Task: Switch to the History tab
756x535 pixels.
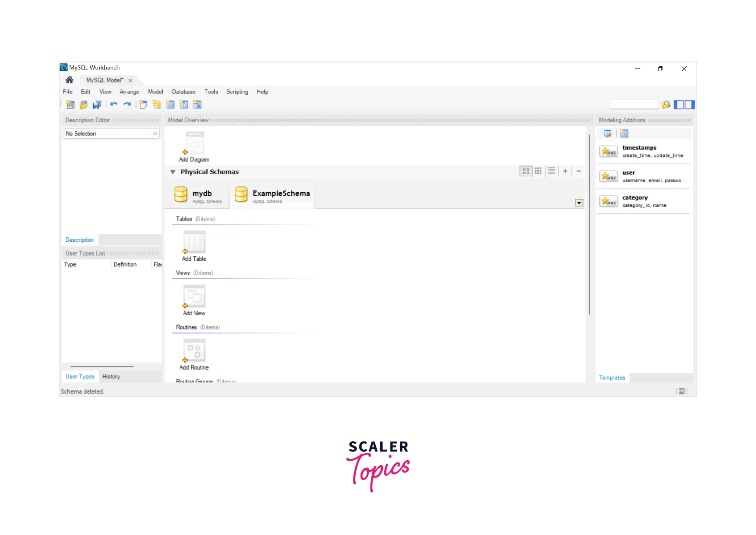Action: click(x=111, y=377)
